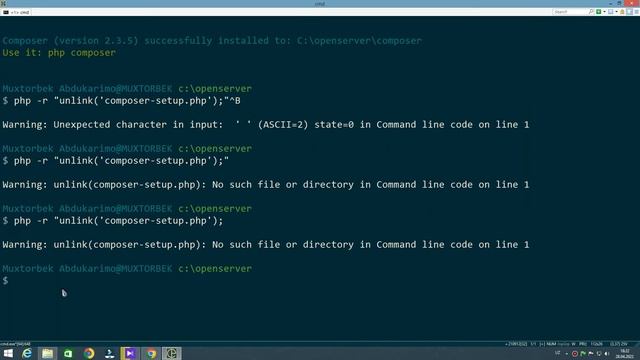The width and height of the screenshot is (640, 360).
Task: Click the first 'No such file or directory' warning
Action: (x=266, y=184)
